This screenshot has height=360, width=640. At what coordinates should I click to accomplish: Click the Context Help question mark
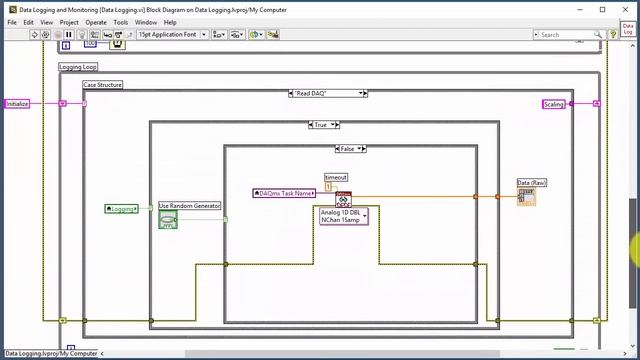[613, 35]
